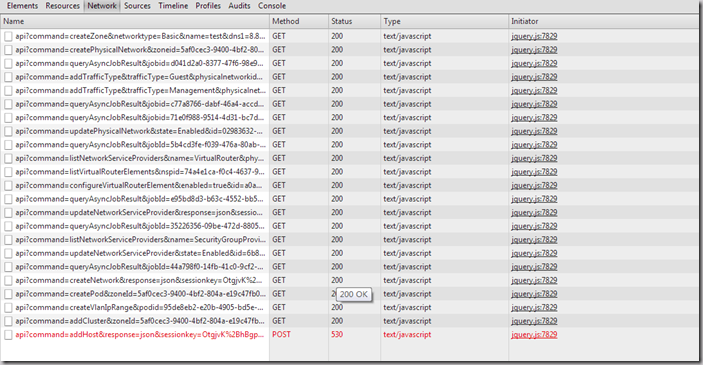This screenshot has width=703, height=365.
Task: Click the file icon of createVlanIpRange request
Action: [8, 308]
